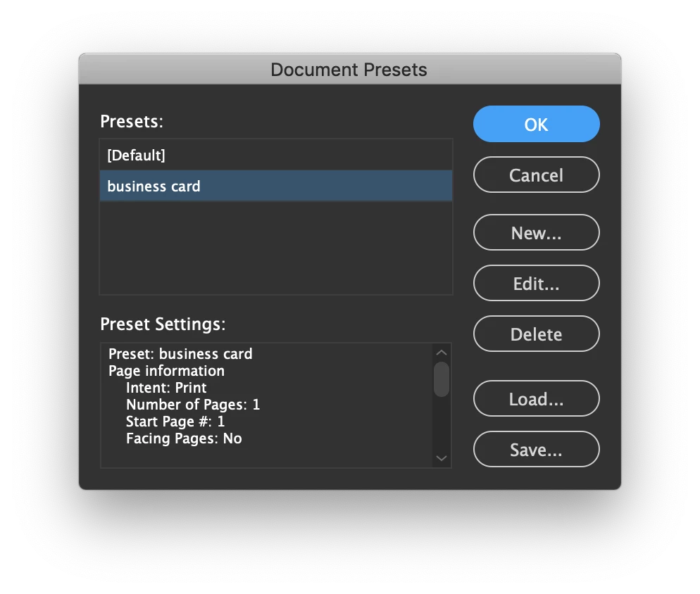The height and width of the screenshot is (594, 700).
Task: Click 'Preset: business card' in Preset Settings
Action: point(180,353)
